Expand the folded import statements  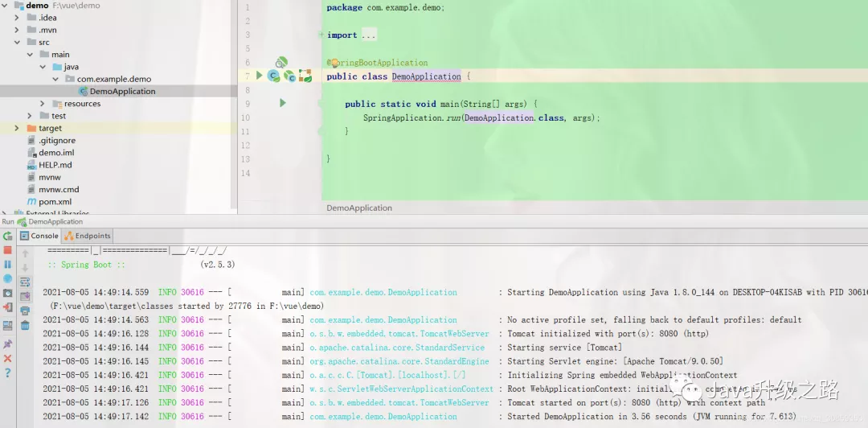coord(321,35)
